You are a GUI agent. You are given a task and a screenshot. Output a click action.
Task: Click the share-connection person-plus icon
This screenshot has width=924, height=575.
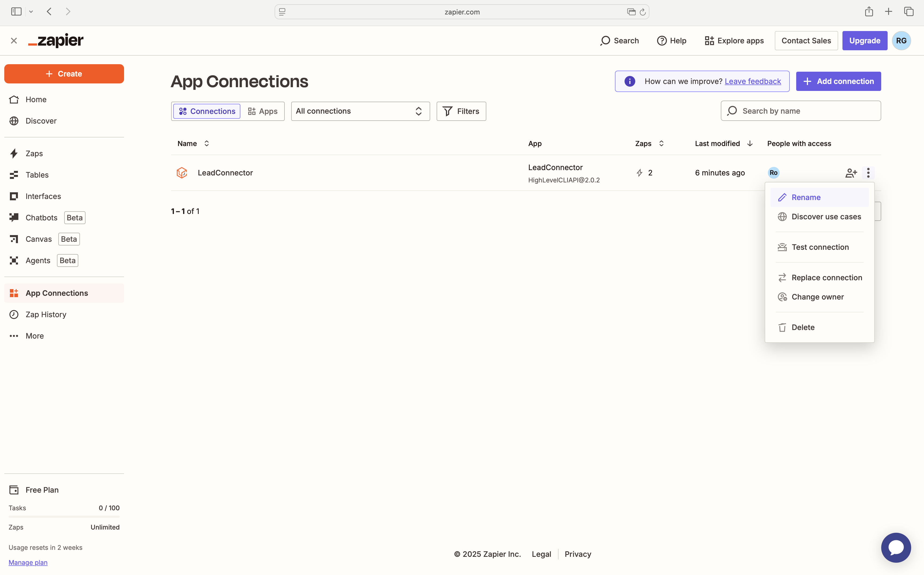pos(851,173)
